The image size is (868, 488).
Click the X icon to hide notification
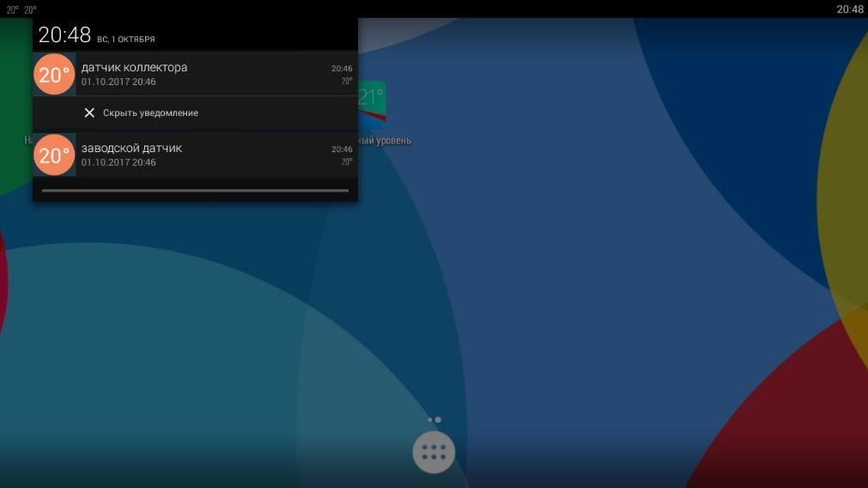click(89, 113)
